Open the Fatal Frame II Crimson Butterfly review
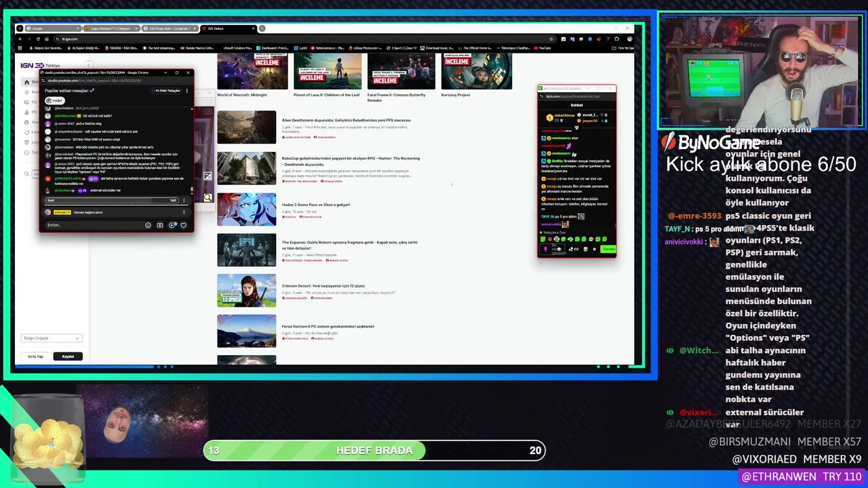Screen dimensions: 868x488 [401, 78]
